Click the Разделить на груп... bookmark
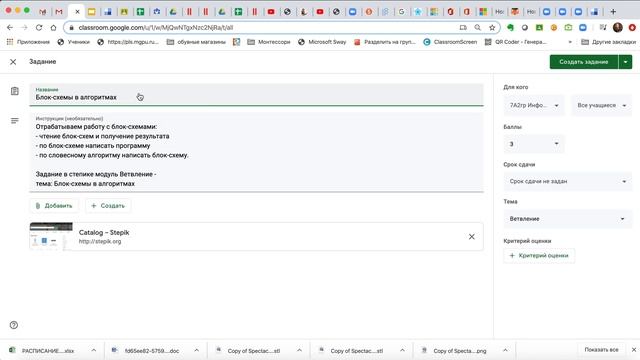Screen dimensions: 640x360 (385, 42)
